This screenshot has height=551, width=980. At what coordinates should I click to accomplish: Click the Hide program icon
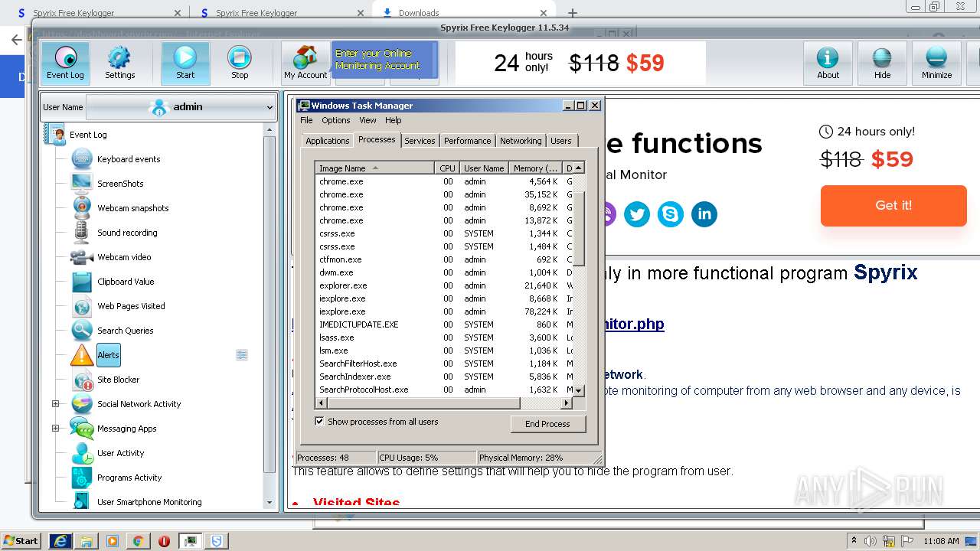pos(882,63)
